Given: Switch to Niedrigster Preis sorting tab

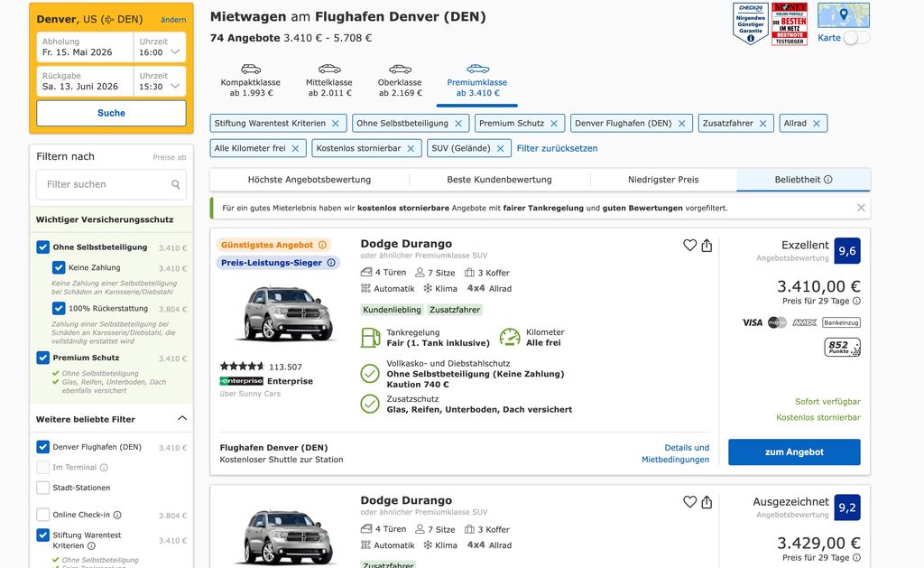Looking at the screenshot, I should click(x=663, y=180).
